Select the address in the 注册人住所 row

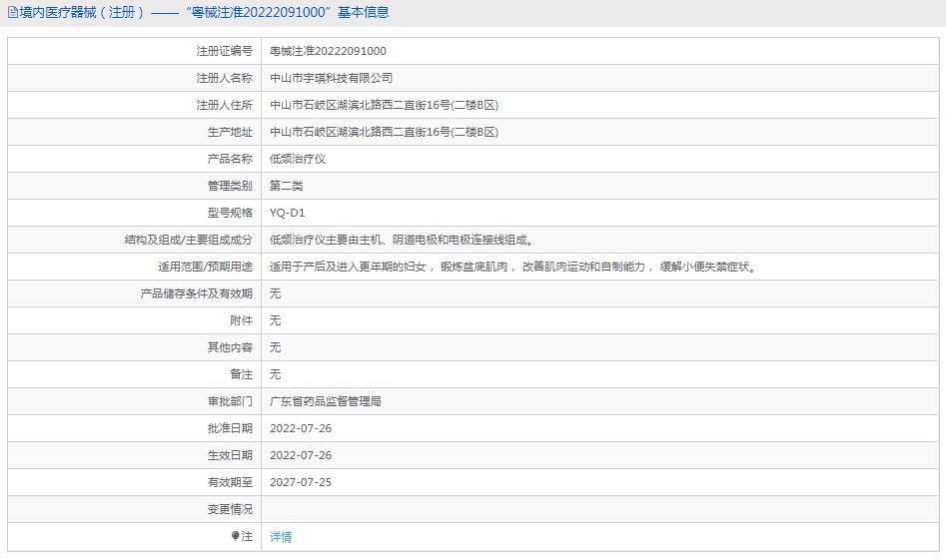(x=384, y=105)
